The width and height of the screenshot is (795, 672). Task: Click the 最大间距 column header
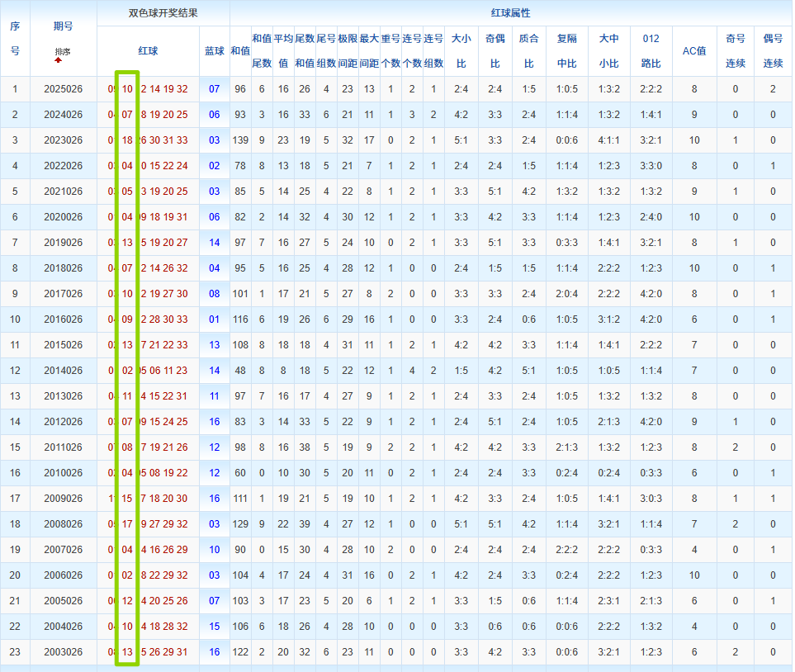tap(369, 50)
